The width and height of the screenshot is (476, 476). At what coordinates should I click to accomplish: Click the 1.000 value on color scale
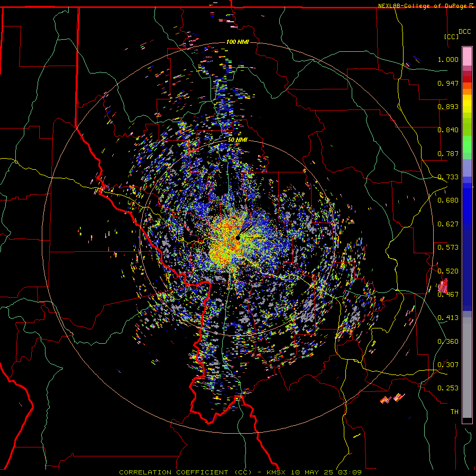tap(448, 59)
